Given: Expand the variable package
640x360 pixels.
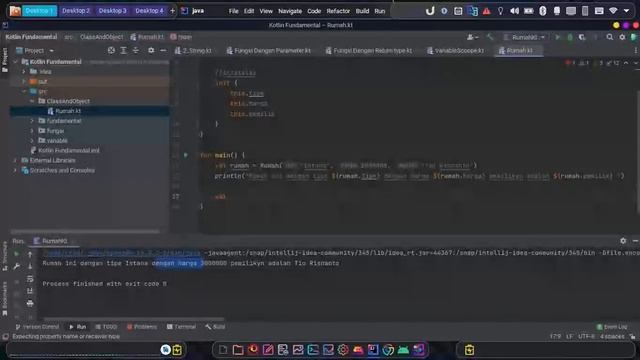Looking at the screenshot, I should [32, 140].
